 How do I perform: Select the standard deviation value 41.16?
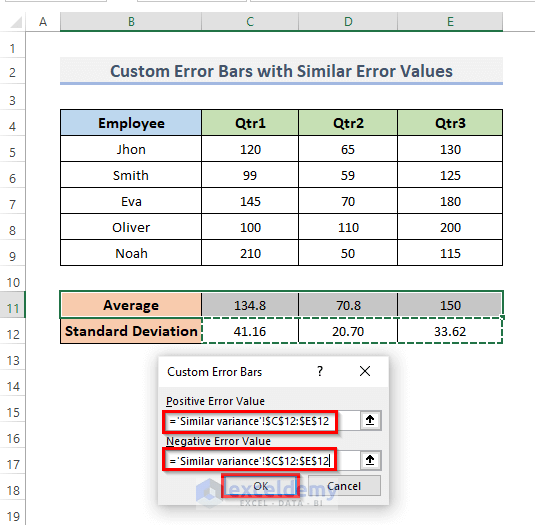click(250, 331)
